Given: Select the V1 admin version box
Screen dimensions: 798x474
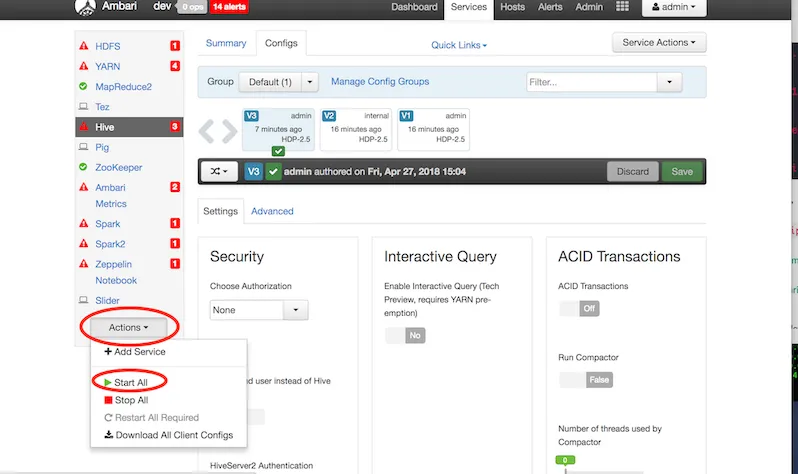Looking at the screenshot, I should [x=433, y=129].
